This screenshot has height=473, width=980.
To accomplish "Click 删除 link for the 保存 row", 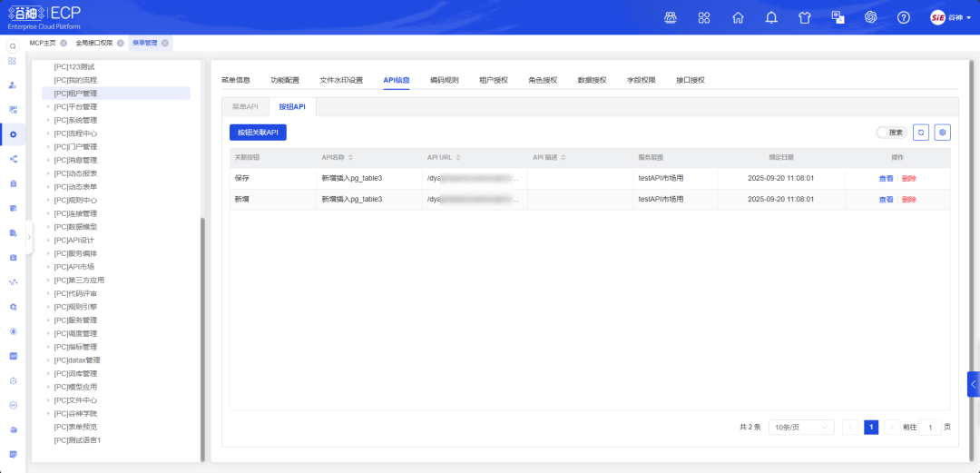I will (908, 179).
